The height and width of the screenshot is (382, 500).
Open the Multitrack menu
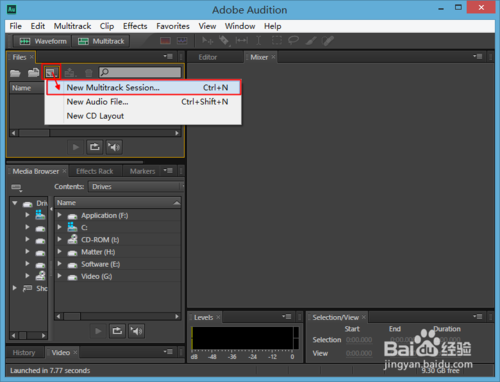pyautogui.click(x=72, y=26)
